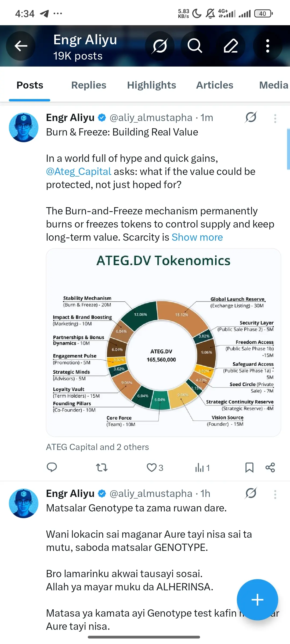Share the Burn & Freeze post
This screenshot has width=290, height=644.
(x=270, y=467)
